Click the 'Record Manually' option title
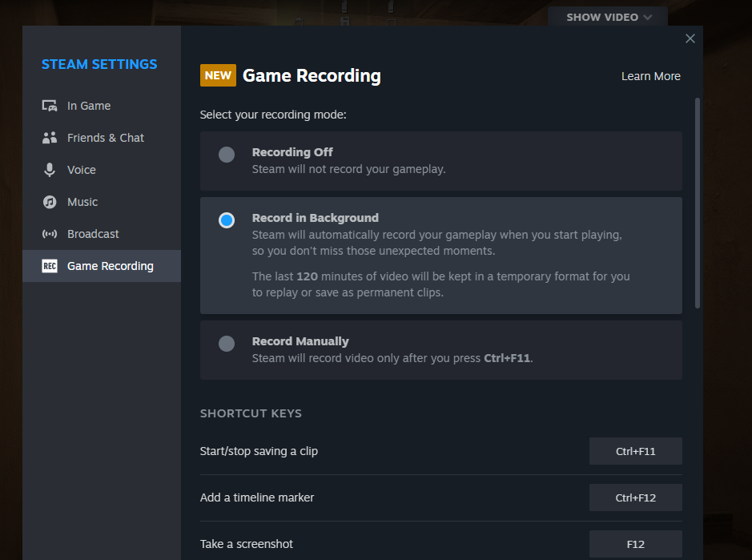The height and width of the screenshot is (560, 752). click(300, 341)
